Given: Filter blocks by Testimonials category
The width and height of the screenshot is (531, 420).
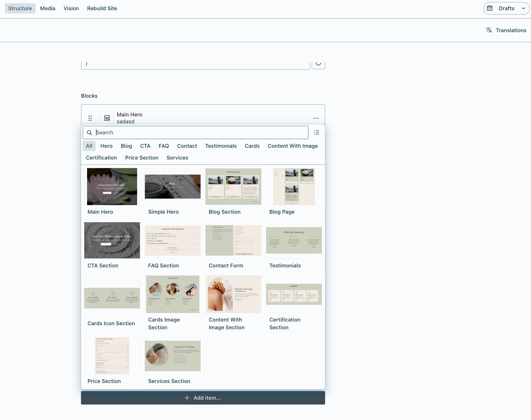Looking at the screenshot, I should (x=221, y=146).
